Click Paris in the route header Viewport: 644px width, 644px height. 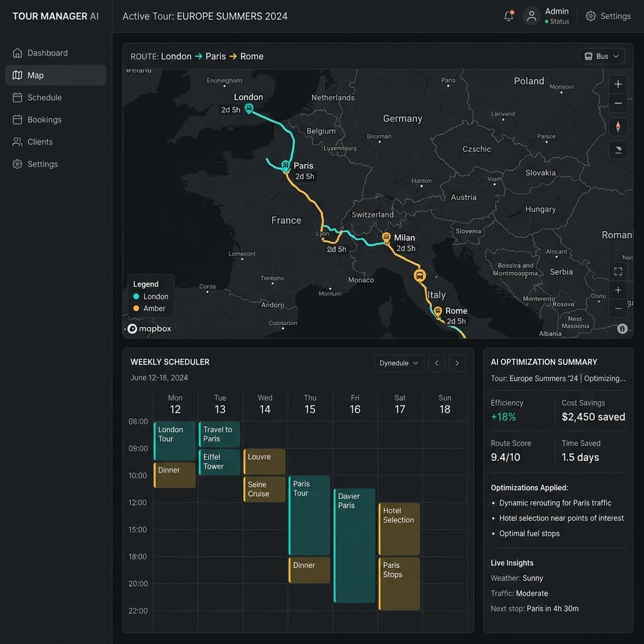(x=216, y=56)
